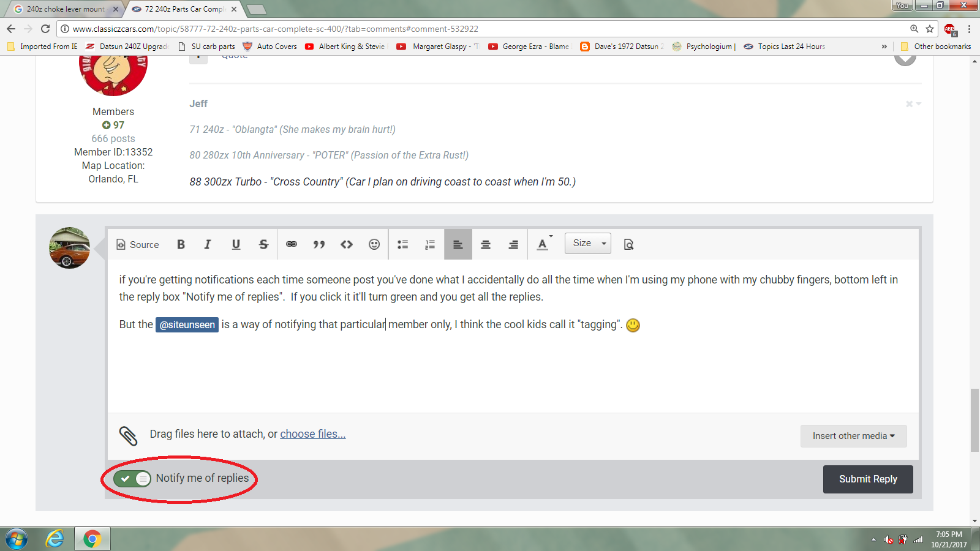980x551 pixels.
Task: Preview the reply with the preview icon
Action: click(628, 244)
